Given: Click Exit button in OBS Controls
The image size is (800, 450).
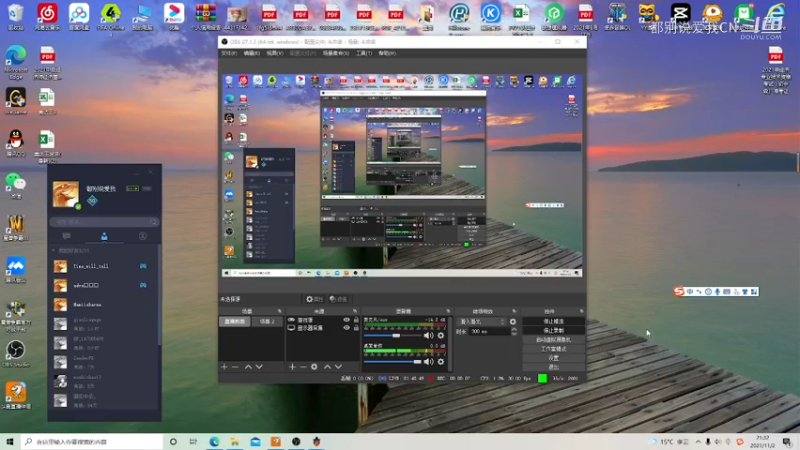Looking at the screenshot, I should (x=554, y=367).
